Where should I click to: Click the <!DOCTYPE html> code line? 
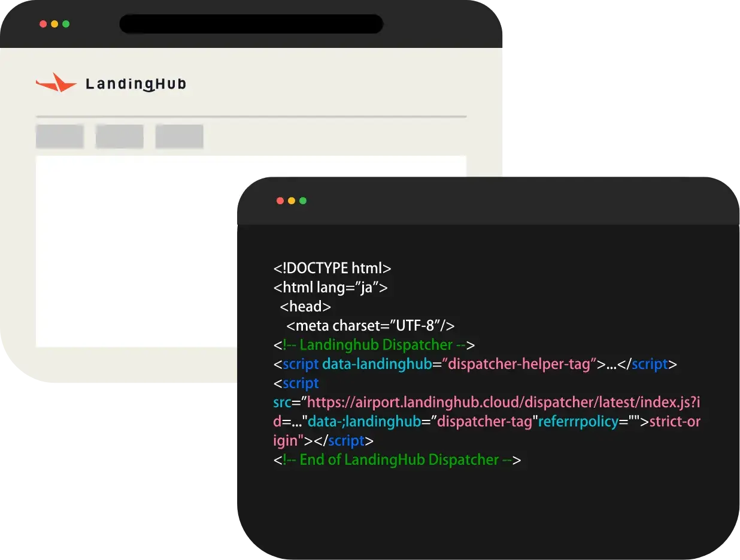pyautogui.click(x=332, y=268)
